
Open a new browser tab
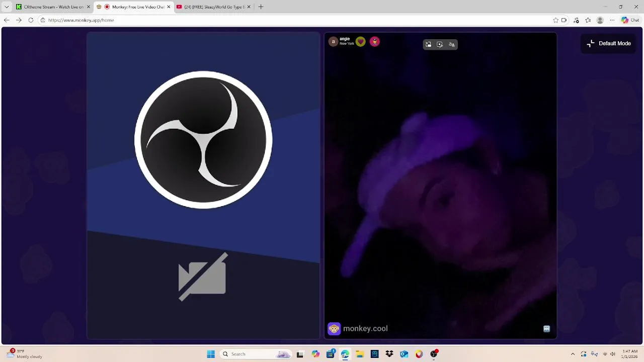[261, 7]
